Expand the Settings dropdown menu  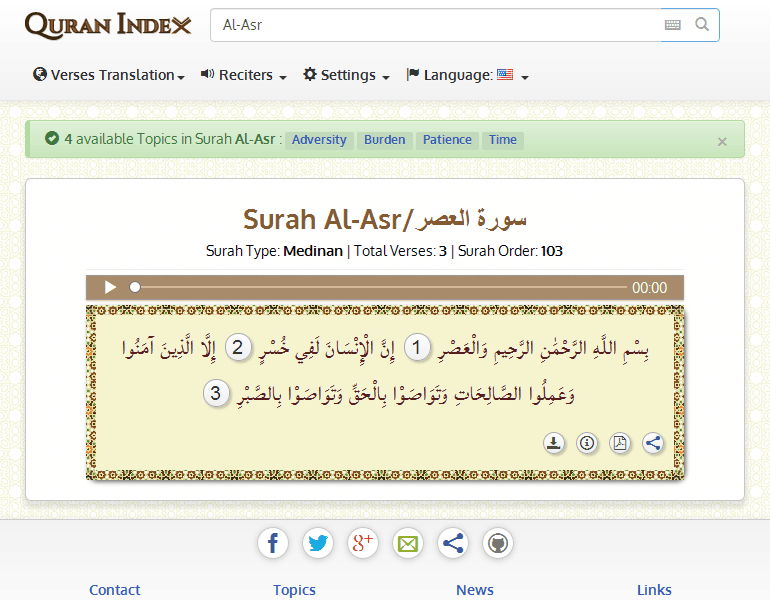tap(346, 75)
